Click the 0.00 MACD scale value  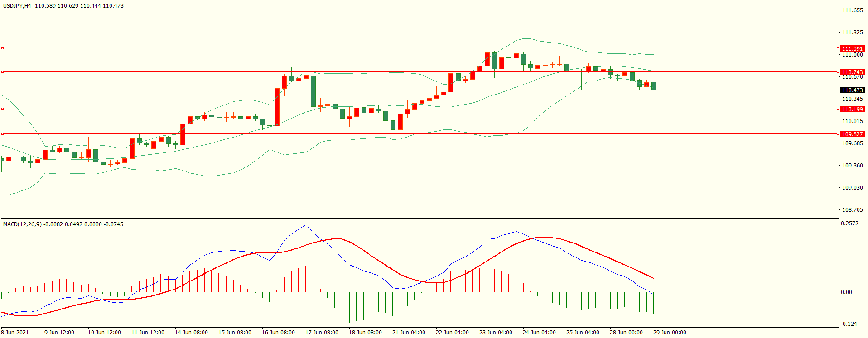click(847, 292)
